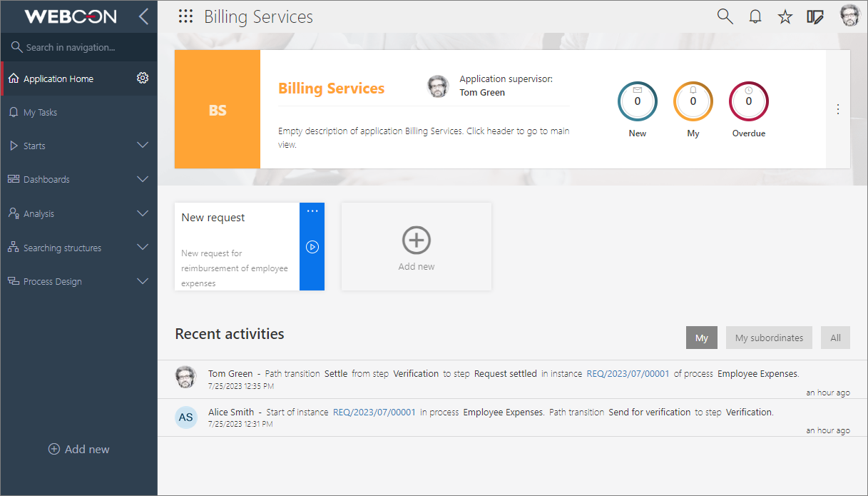Open REQ/2023/07/00001 link in Alice Smith row
Screen dimensions: 868x496
[x=374, y=412]
